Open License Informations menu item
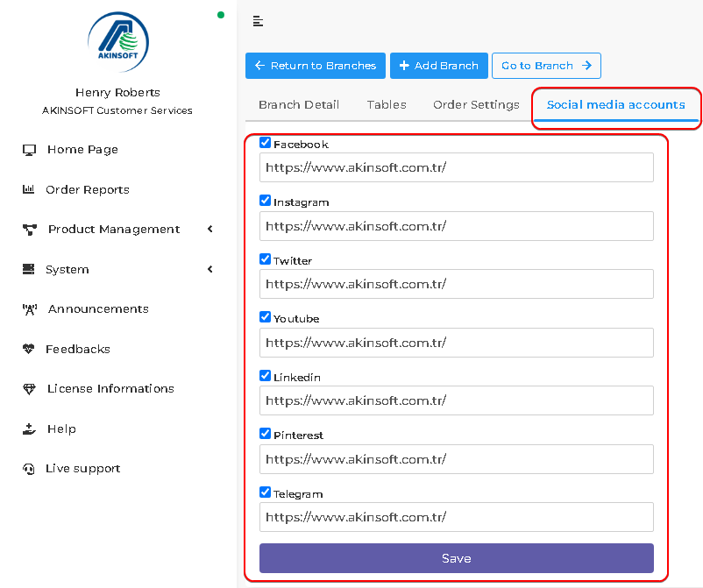This screenshot has width=703, height=588. (x=110, y=388)
